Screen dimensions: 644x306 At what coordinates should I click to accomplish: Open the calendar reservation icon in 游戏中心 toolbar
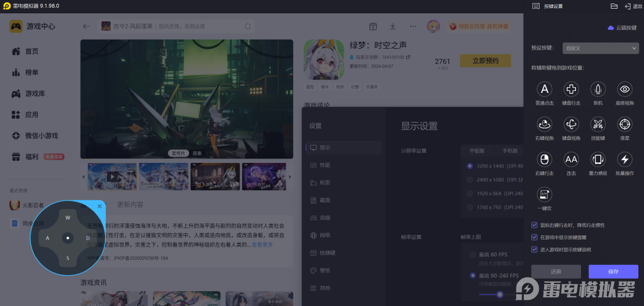pos(373,26)
